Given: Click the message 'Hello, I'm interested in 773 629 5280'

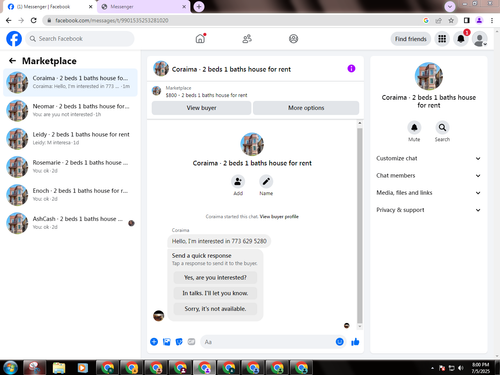Looking at the screenshot, I should pyautogui.click(x=219, y=241).
